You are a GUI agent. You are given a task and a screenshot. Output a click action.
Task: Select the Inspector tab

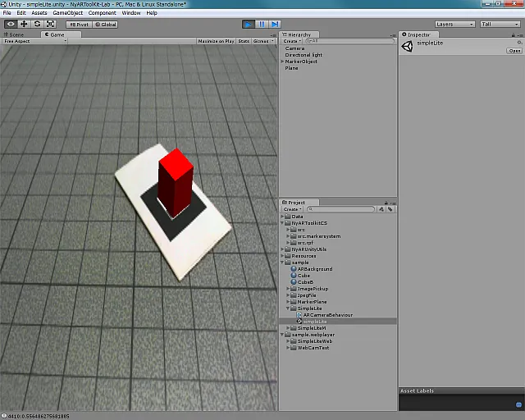click(x=419, y=34)
